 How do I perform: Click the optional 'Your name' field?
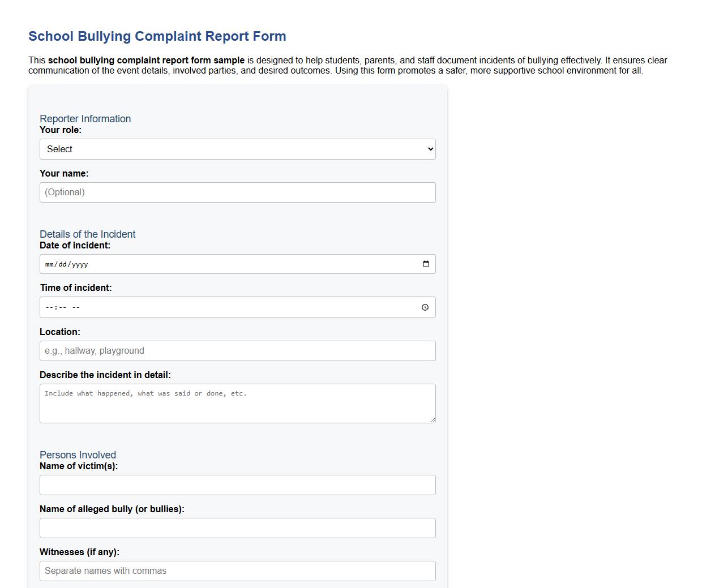(237, 192)
